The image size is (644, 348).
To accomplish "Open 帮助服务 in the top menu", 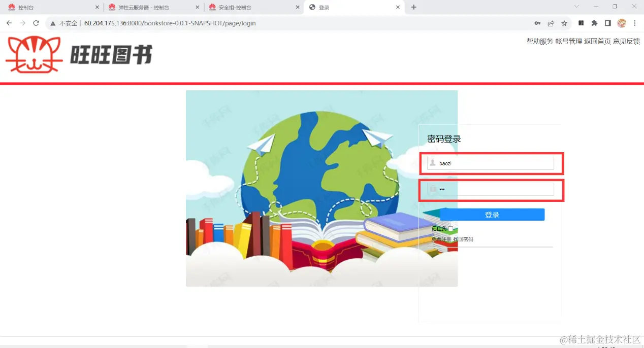I will pyautogui.click(x=539, y=42).
